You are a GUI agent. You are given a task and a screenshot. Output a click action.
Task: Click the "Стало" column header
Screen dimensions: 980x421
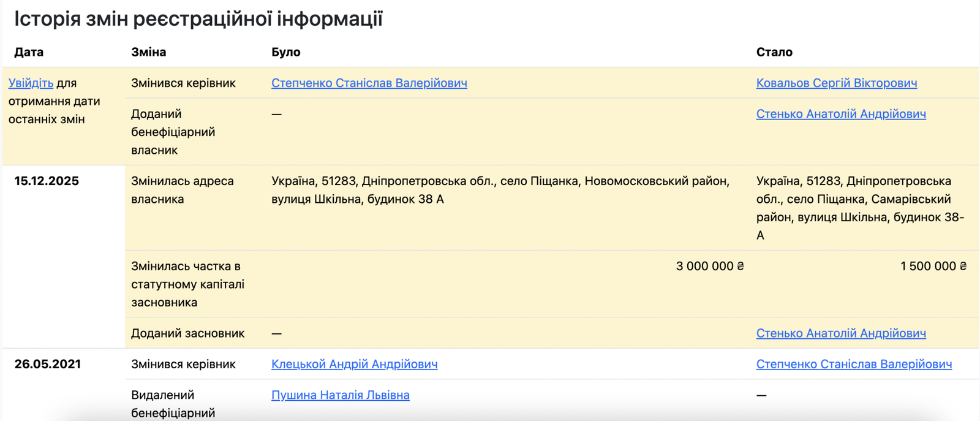tap(774, 52)
